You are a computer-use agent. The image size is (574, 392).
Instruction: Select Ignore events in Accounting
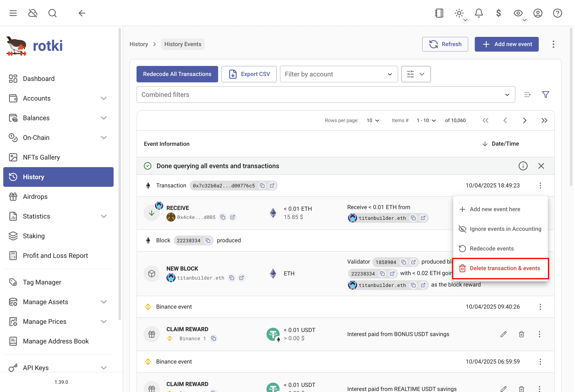pos(500,229)
